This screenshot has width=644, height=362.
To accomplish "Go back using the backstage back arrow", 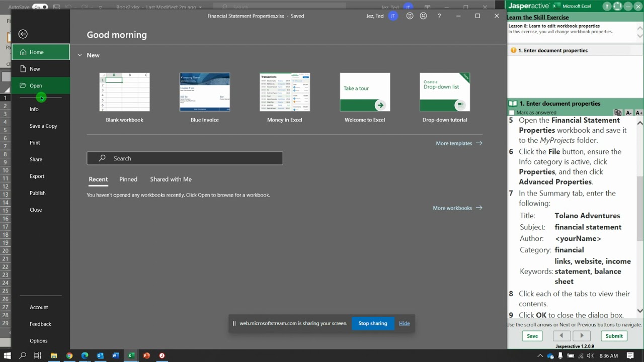I will (23, 34).
